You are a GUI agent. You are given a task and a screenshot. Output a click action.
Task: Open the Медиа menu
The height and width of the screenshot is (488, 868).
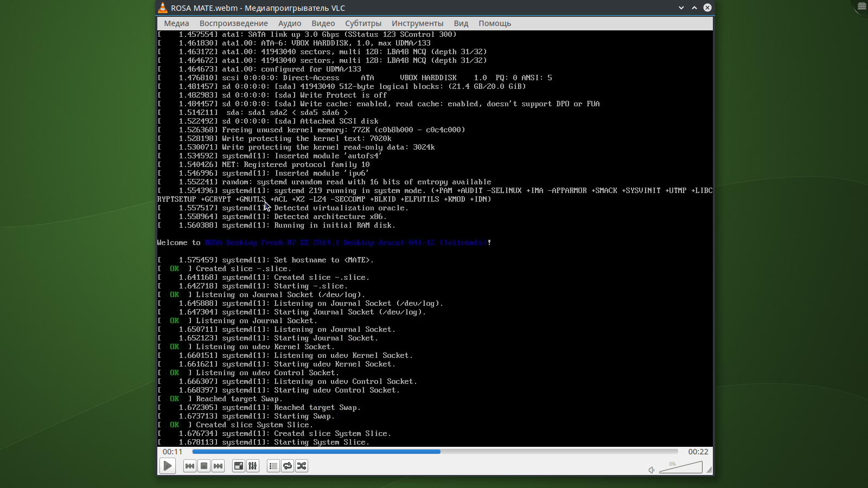(176, 23)
